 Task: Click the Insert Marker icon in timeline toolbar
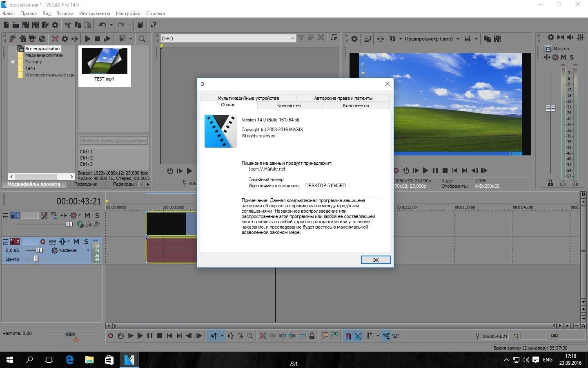pos(325,336)
